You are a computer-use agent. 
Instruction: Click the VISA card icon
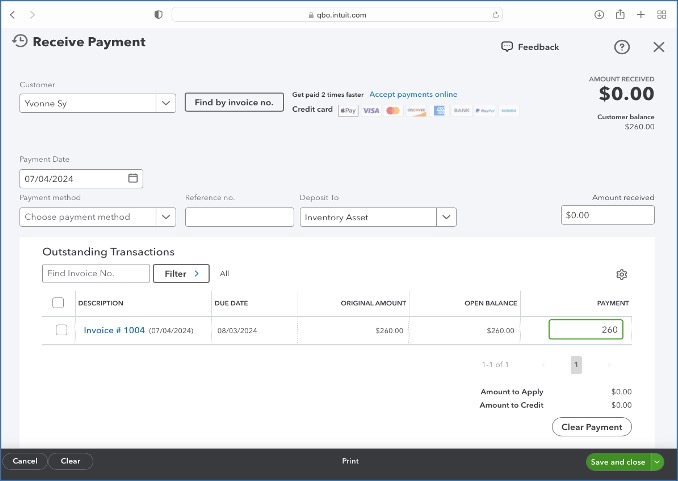pyautogui.click(x=371, y=111)
